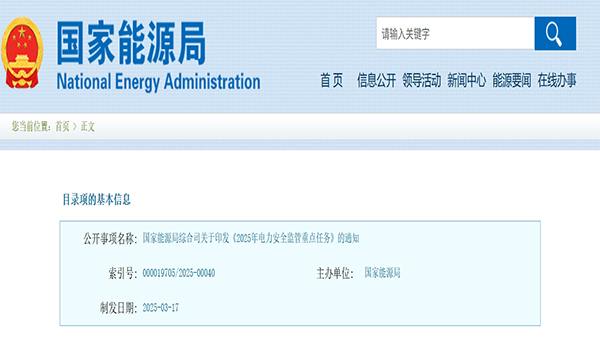Open 在线办事 navigation item
The image size is (600, 360).
click(x=557, y=80)
